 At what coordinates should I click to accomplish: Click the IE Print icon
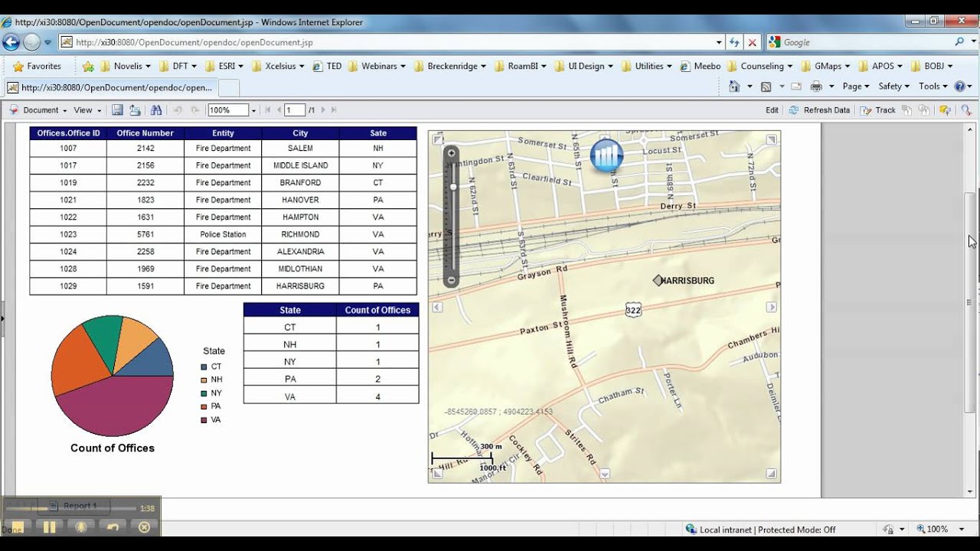(816, 86)
